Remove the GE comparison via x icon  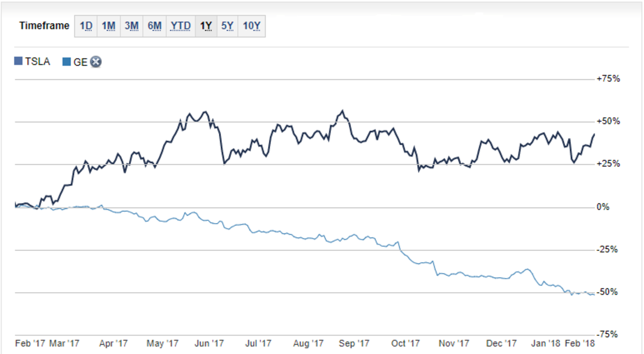pyautogui.click(x=96, y=62)
